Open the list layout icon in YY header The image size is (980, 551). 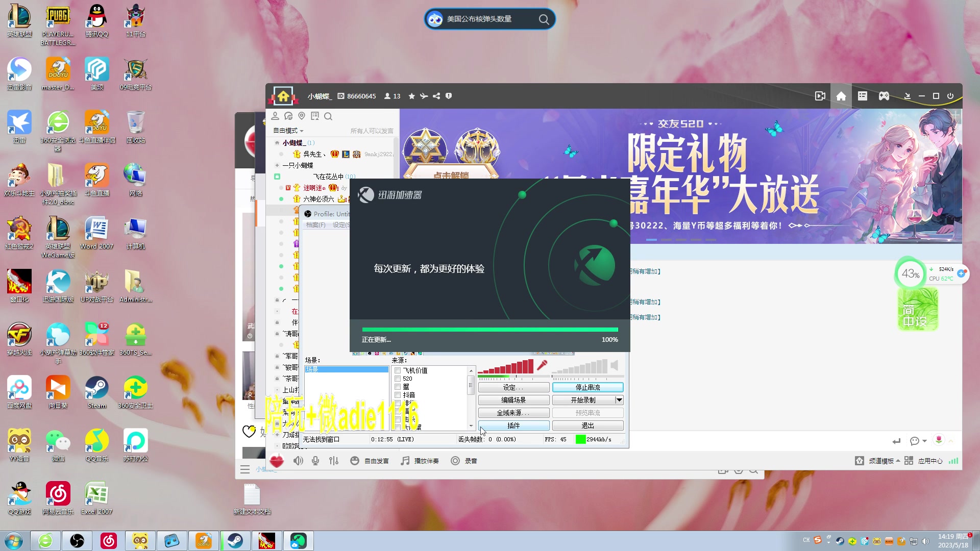point(863,96)
